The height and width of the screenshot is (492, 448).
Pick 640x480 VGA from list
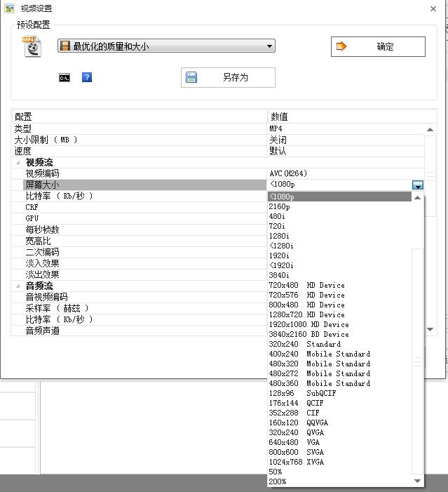click(x=294, y=443)
